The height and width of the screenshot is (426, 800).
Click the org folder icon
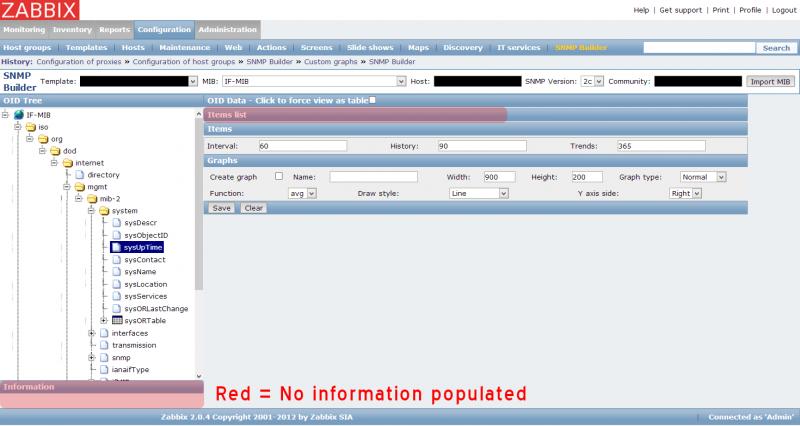(x=43, y=139)
